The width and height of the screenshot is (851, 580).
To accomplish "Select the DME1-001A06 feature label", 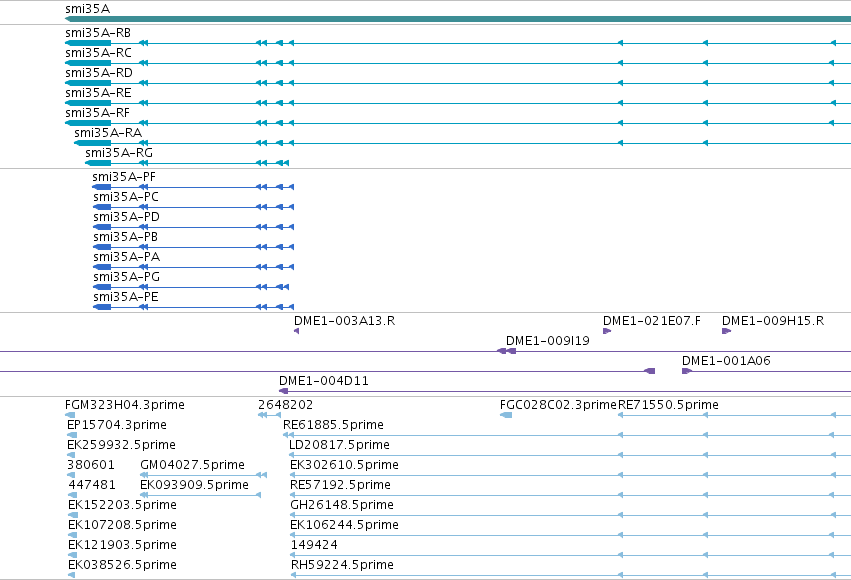I will pyautogui.click(x=726, y=361).
